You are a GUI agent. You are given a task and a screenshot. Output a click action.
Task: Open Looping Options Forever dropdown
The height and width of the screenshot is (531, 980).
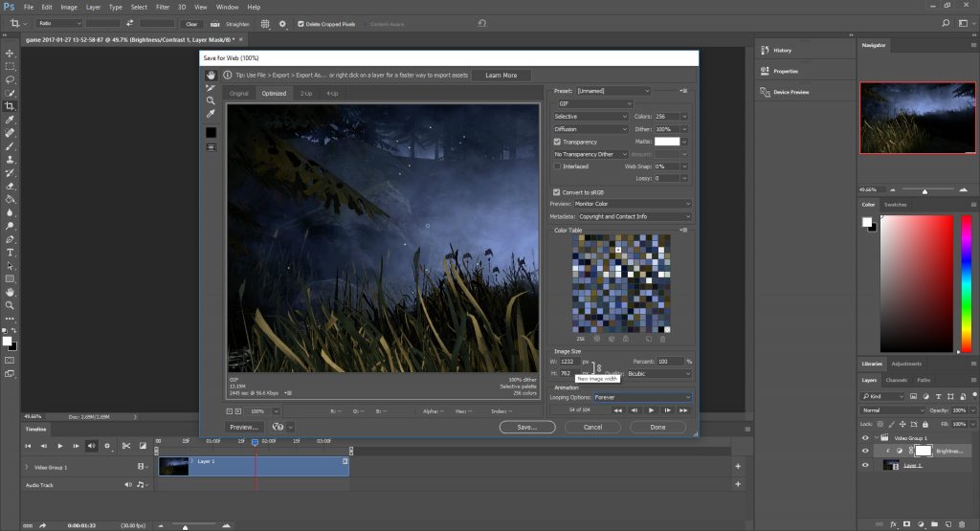[642, 397]
